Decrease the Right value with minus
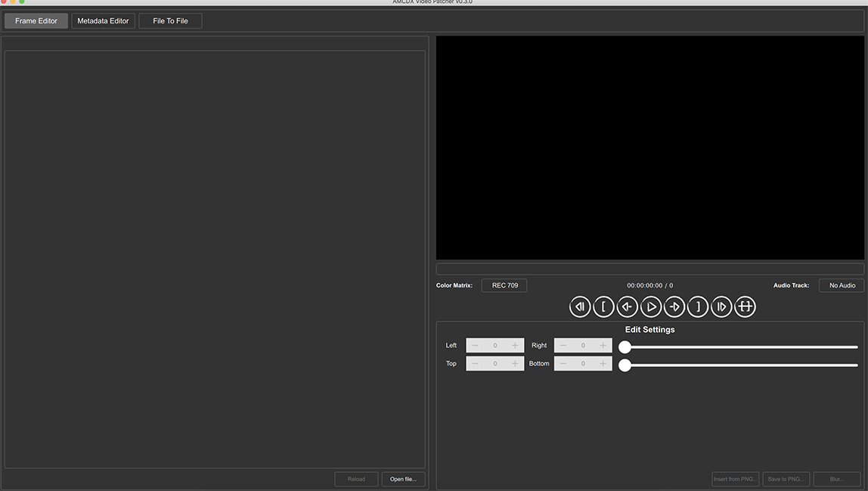868x491 pixels. point(563,345)
